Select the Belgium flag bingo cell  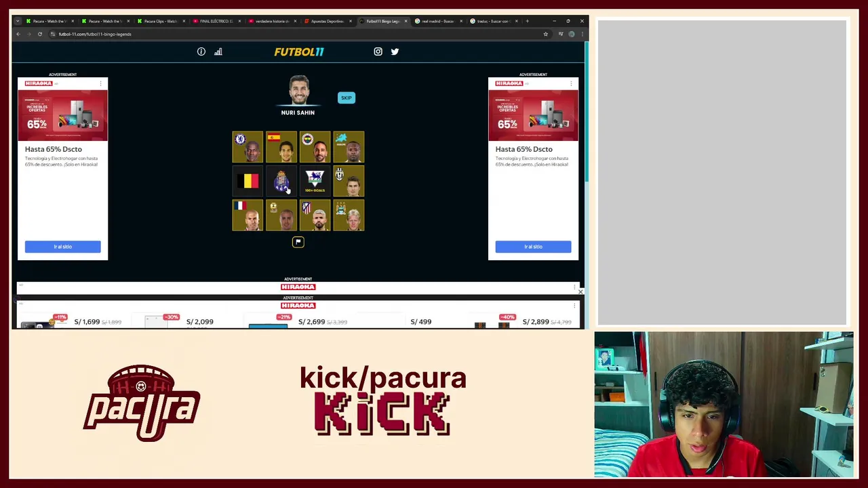248,181
